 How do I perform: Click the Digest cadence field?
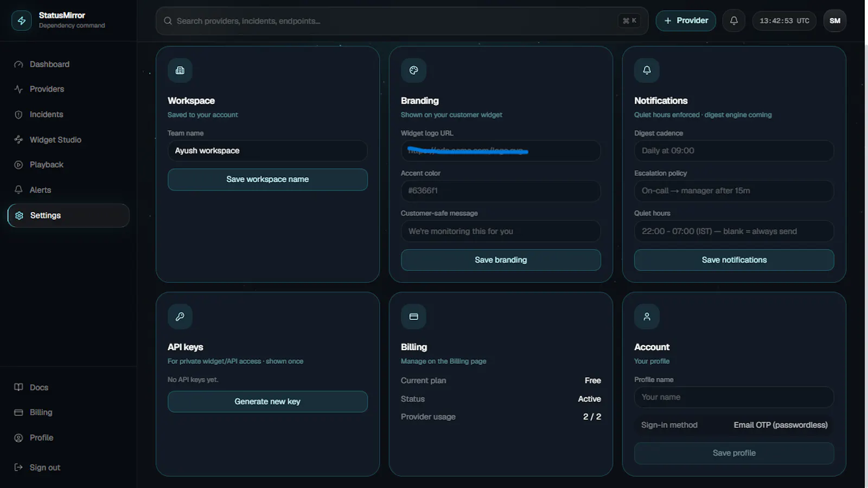[734, 151]
